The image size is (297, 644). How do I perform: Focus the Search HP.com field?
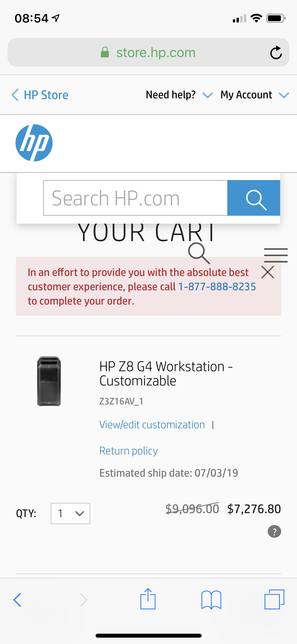(135, 198)
